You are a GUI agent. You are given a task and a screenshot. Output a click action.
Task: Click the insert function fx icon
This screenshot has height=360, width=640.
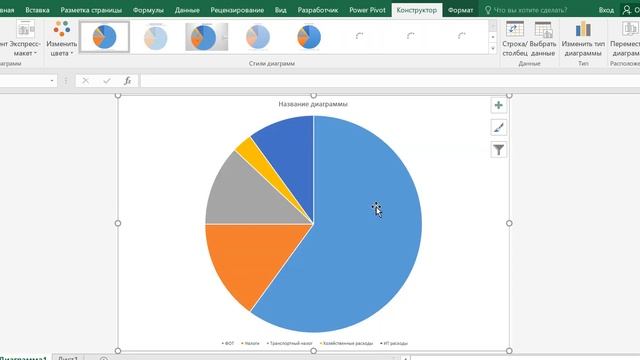[x=127, y=81]
